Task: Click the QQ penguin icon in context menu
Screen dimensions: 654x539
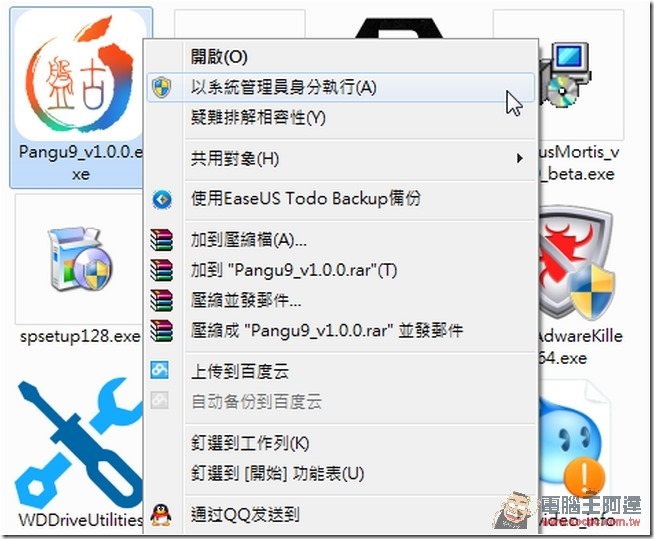Action: point(161,515)
